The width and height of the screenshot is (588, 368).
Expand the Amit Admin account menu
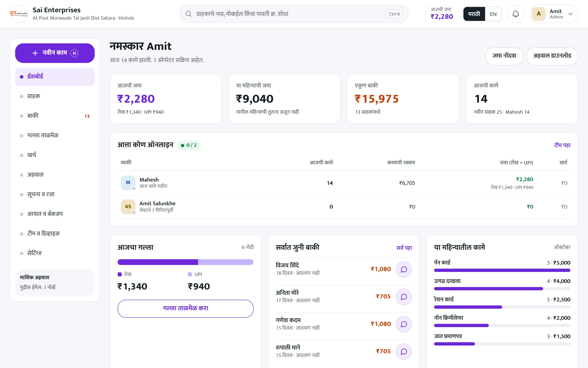tap(554, 14)
